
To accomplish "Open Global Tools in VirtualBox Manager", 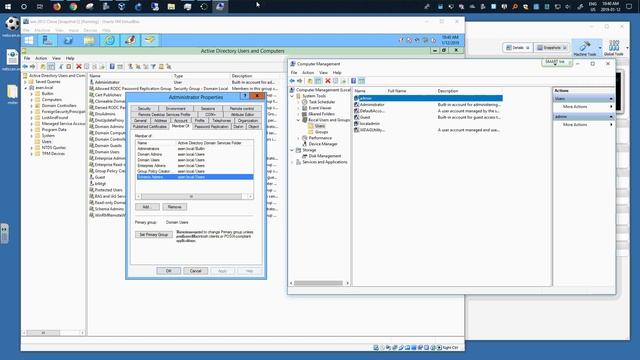I will pyautogui.click(x=614, y=48).
